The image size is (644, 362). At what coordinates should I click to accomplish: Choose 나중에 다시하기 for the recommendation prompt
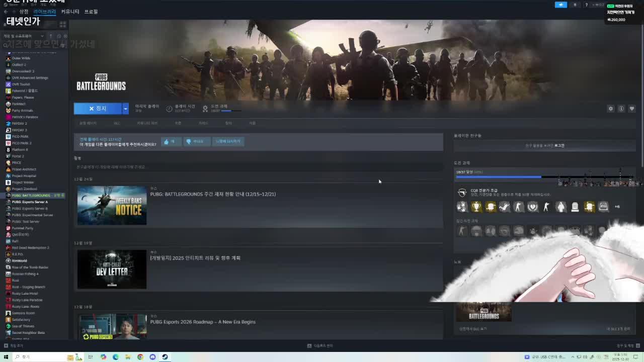pos(229,141)
